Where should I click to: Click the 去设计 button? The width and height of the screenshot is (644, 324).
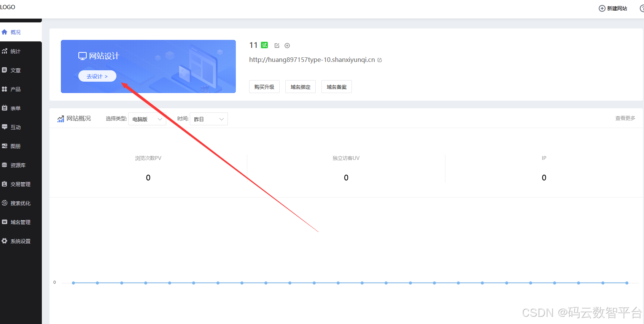[97, 76]
